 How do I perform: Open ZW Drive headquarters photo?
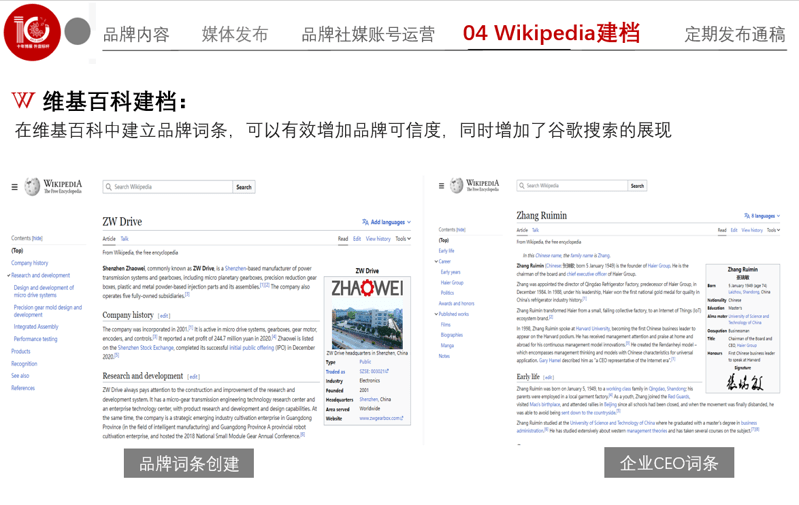367,324
